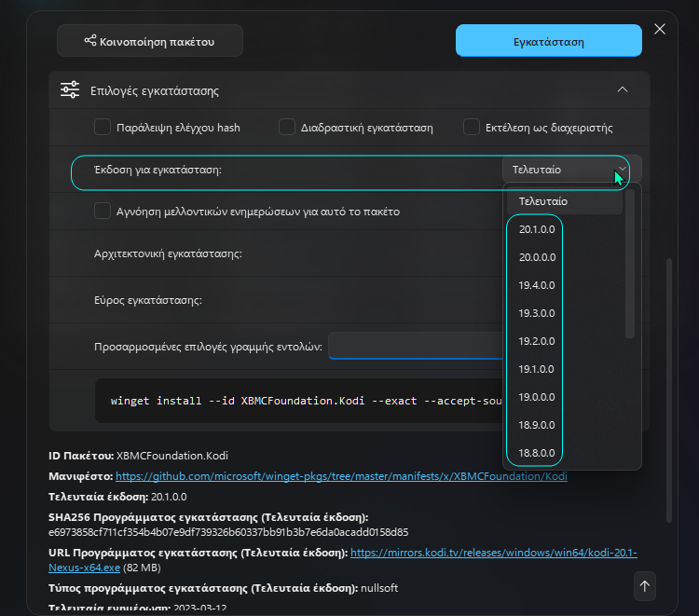Open the winget-pkgs manifest GitHub link
Screen dimensions: 699x616
341,476
